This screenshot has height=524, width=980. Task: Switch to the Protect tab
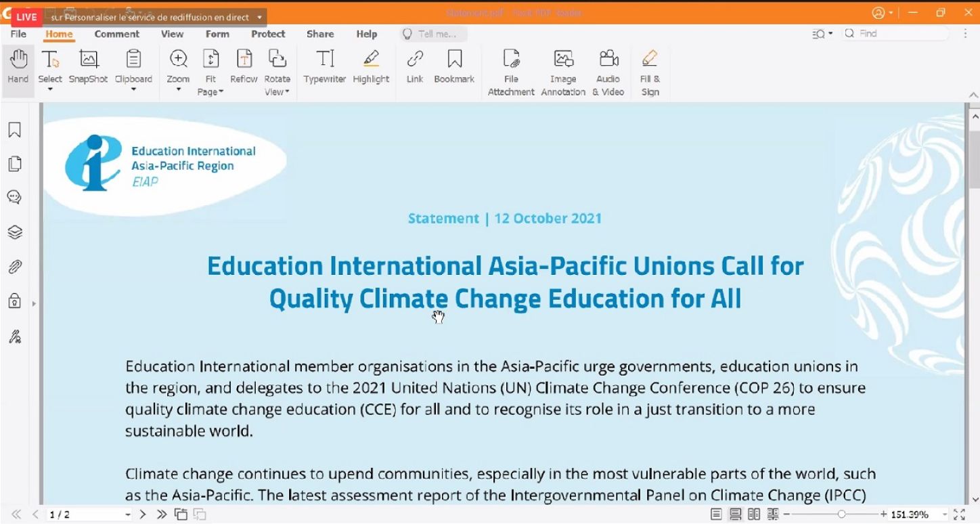click(x=268, y=34)
